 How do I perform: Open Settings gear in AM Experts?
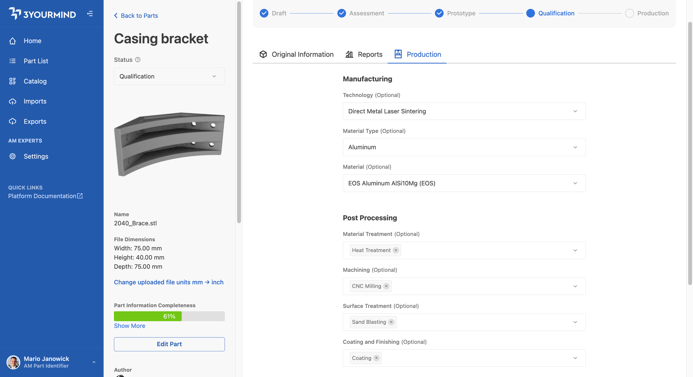point(12,156)
